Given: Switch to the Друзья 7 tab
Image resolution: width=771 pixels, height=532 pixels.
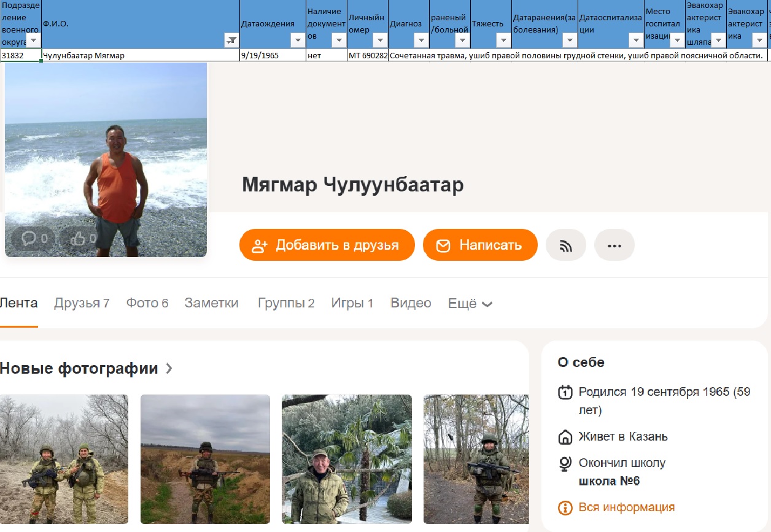Looking at the screenshot, I should tap(82, 303).
